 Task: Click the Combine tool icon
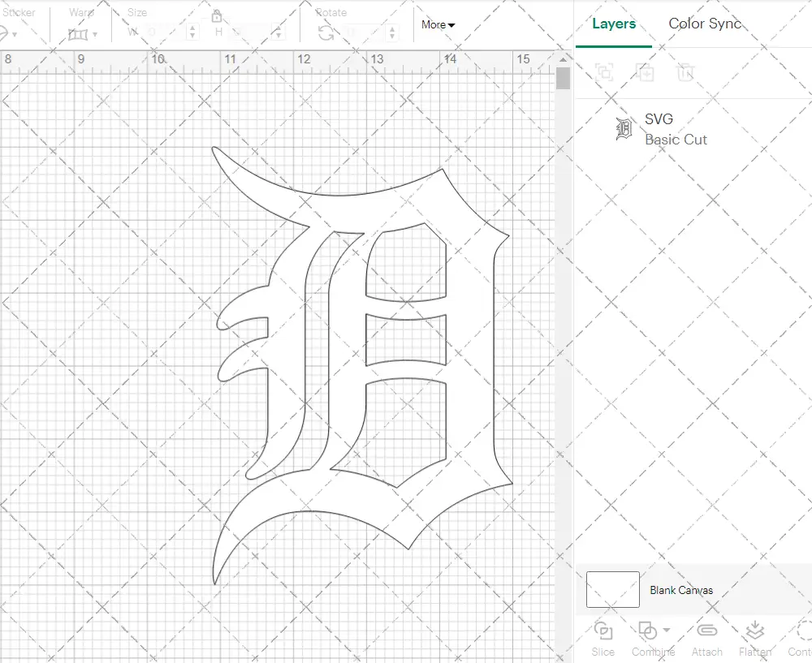coord(647,631)
